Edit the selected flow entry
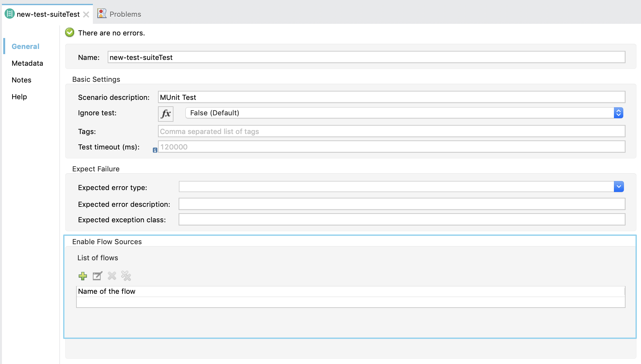641x364 pixels. coord(97,276)
